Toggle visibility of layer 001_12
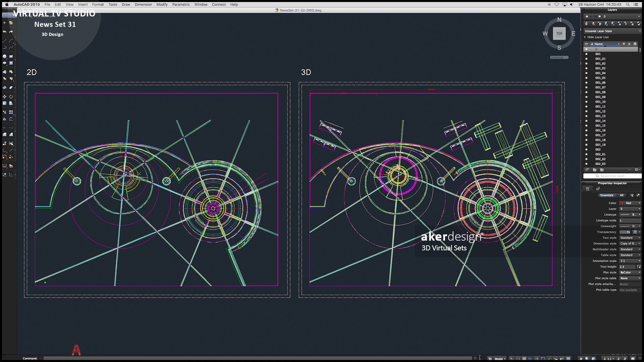 [586, 111]
